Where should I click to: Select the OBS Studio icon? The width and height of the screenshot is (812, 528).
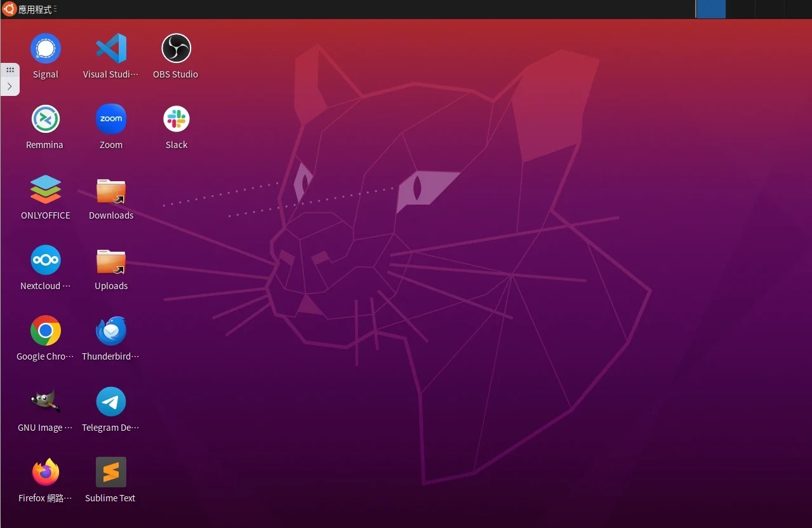tap(176, 49)
